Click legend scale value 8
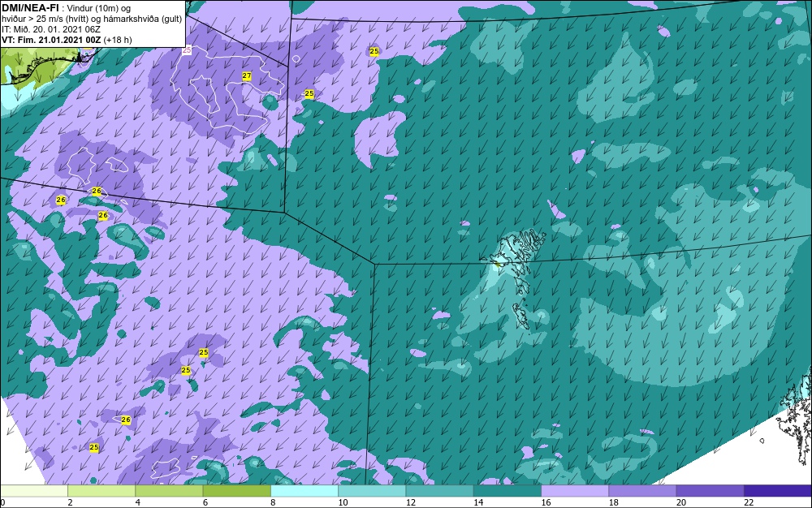Screen dimensions: 812x508 pyautogui.click(x=273, y=502)
